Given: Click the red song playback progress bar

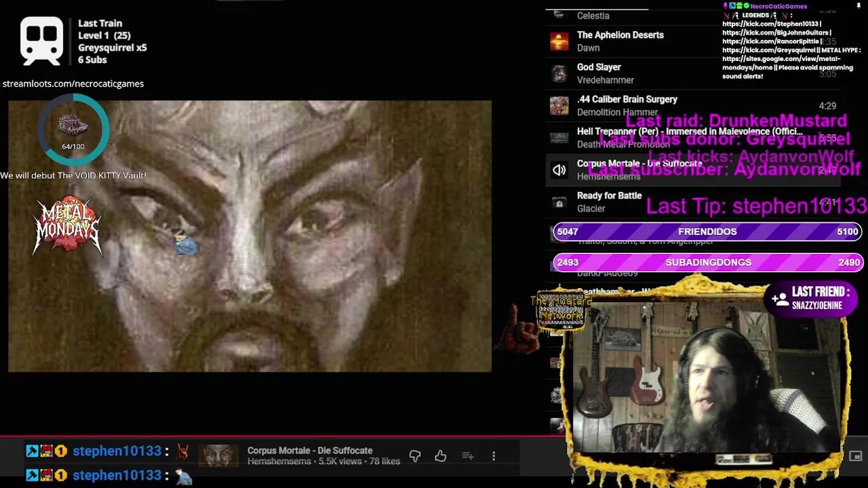Looking at the screenshot, I should tap(271, 437).
